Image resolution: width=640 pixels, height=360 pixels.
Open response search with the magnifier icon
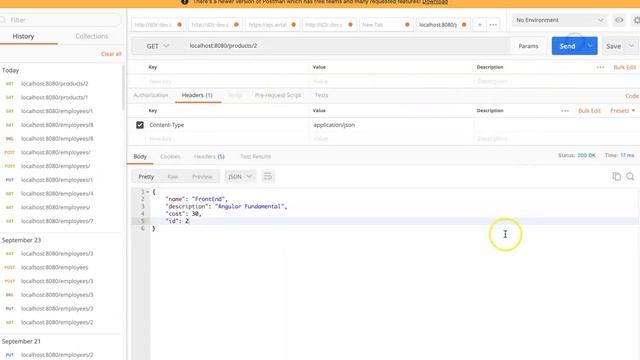(x=630, y=176)
